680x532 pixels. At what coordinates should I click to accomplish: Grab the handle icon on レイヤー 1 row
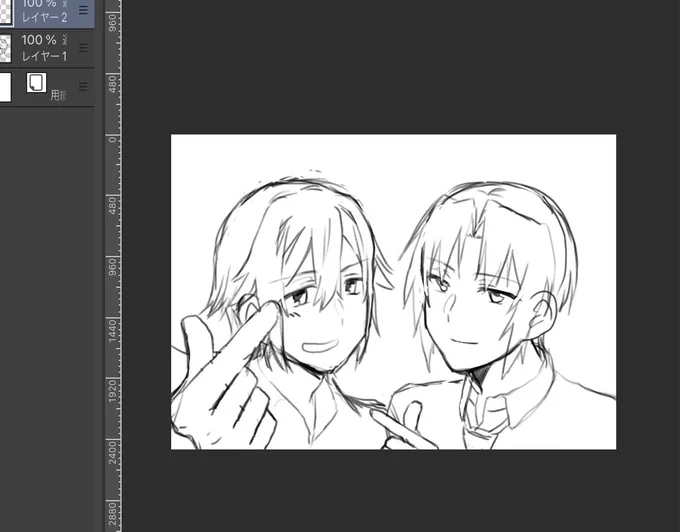[83, 48]
